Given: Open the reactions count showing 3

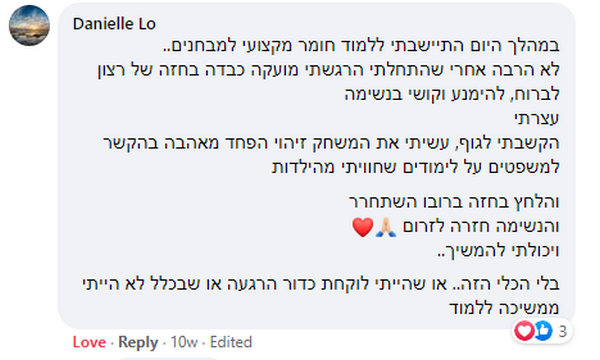Looking at the screenshot, I should (562, 331).
